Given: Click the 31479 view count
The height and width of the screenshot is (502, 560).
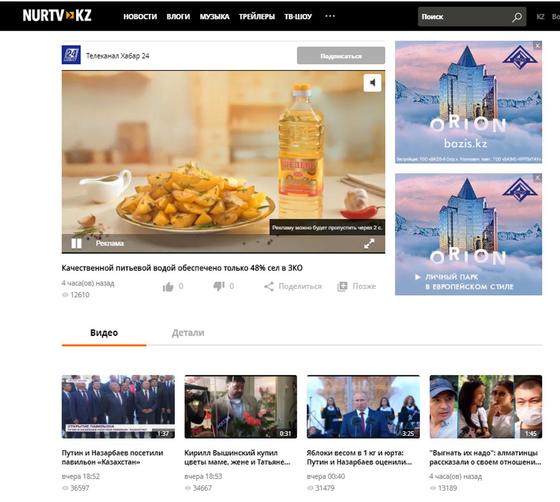Looking at the screenshot, I should [x=325, y=488].
